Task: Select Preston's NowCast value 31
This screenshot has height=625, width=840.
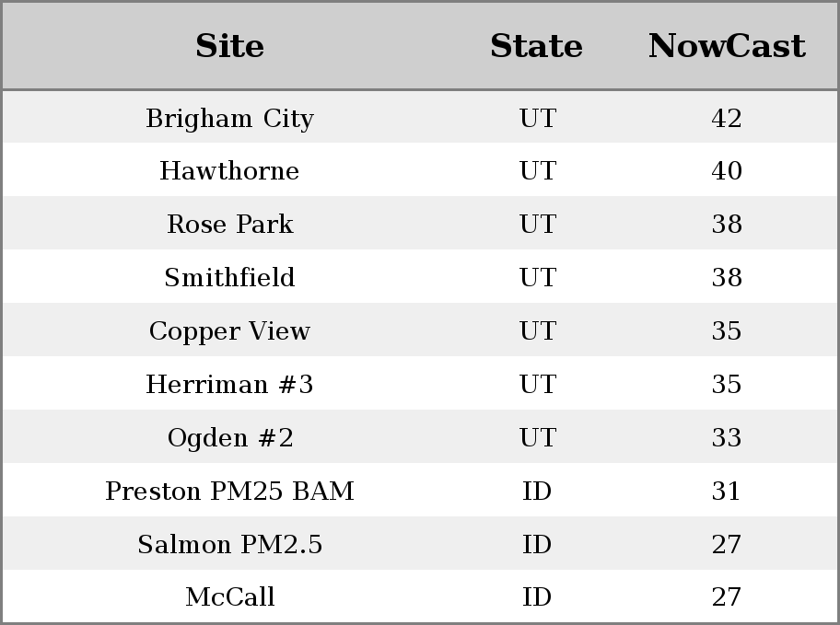Action: [x=726, y=492]
